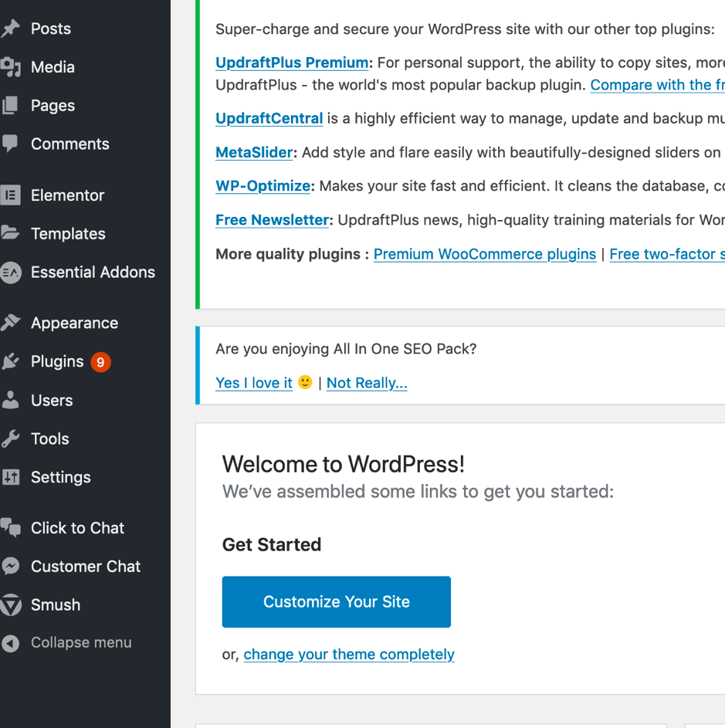Click the Comments speech bubble icon
The width and height of the screenshot is (725, 728).
pyautogui.click(x=10, y=144)
